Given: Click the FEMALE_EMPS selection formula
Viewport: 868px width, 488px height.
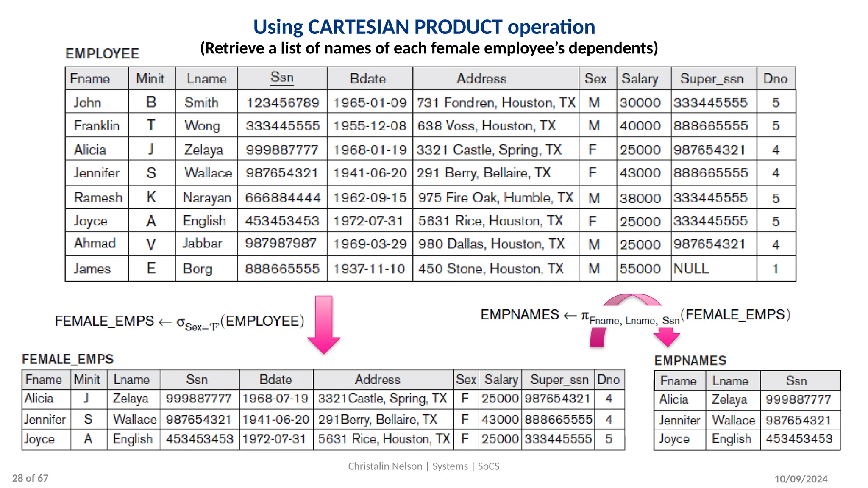Looking at the screenshot, I should coord(180,322).
